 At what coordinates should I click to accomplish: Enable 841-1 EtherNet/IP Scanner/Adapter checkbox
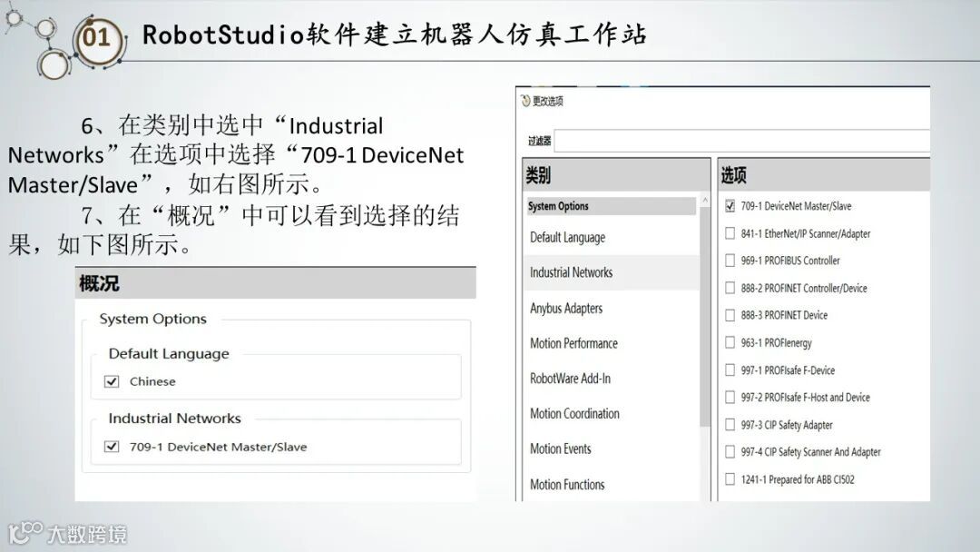coord(730,233)
